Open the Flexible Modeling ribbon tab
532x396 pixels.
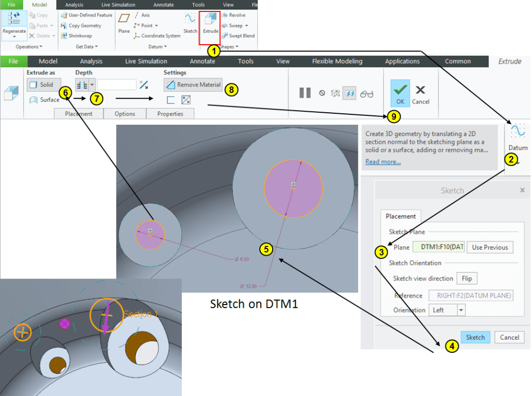(x=337, y=61)
